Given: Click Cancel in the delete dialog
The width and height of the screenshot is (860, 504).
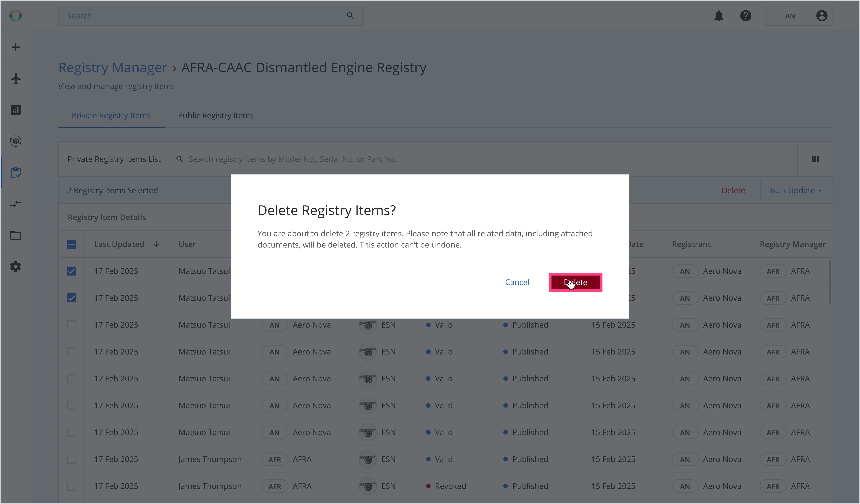Looking at the screenshot, I should click(517, 282).
